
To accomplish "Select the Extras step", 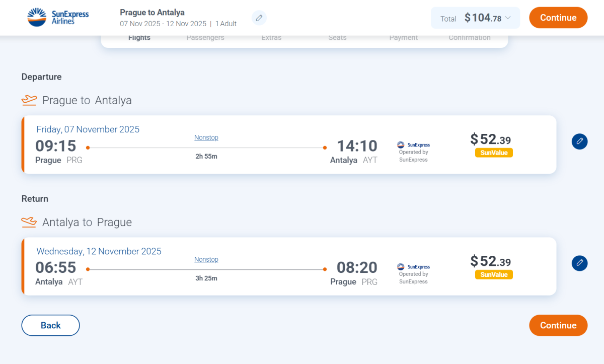I will [271, 38].
